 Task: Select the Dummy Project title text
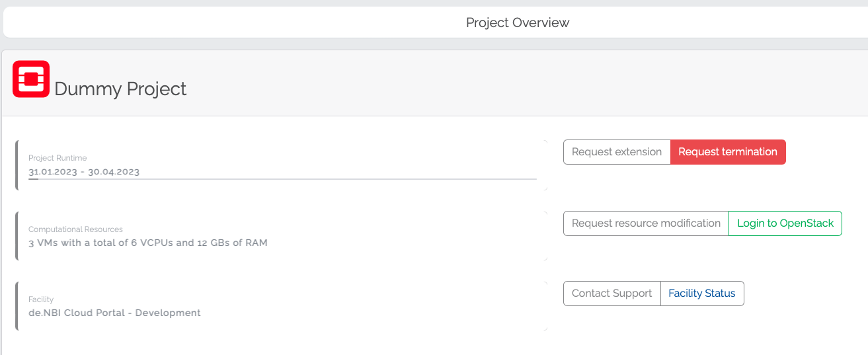(x=120, y=89)
